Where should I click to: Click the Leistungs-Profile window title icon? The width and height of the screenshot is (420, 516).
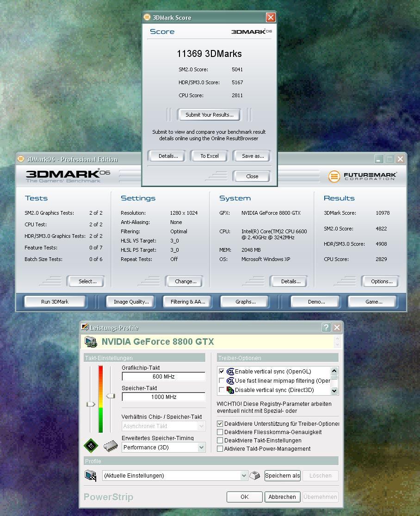tap(85, 327)
